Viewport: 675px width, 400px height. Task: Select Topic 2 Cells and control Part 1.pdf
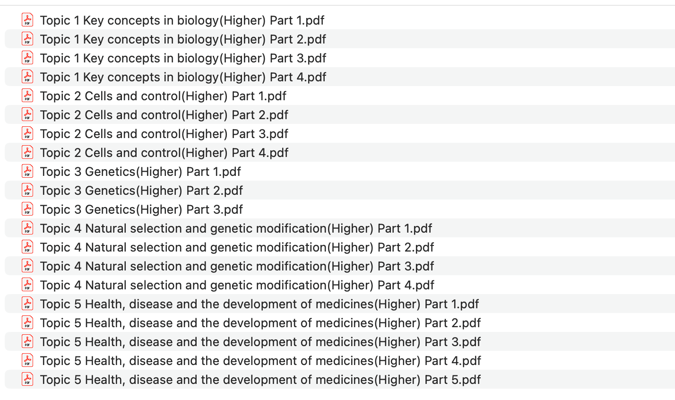click(163, 96)
